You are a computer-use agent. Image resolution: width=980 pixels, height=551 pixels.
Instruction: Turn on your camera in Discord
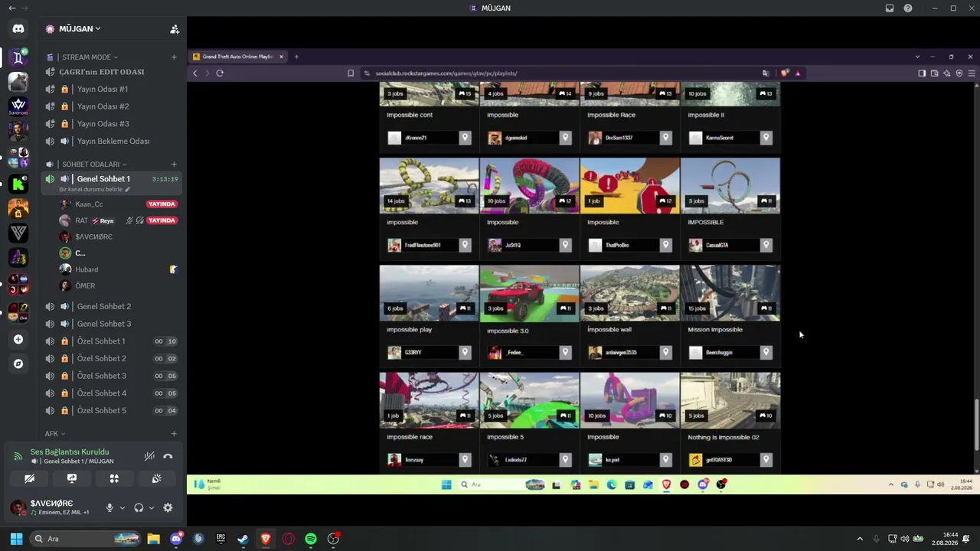[30, 478]
